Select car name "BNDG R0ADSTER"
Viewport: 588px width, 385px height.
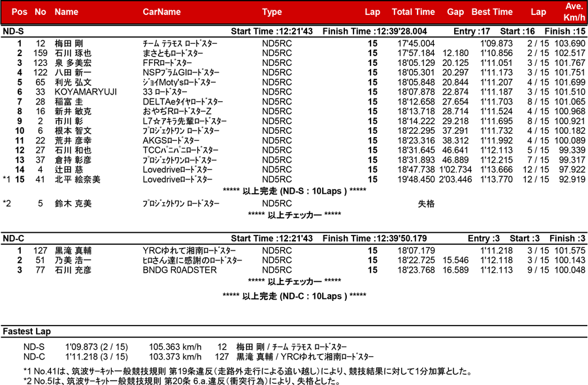(180, 270)
